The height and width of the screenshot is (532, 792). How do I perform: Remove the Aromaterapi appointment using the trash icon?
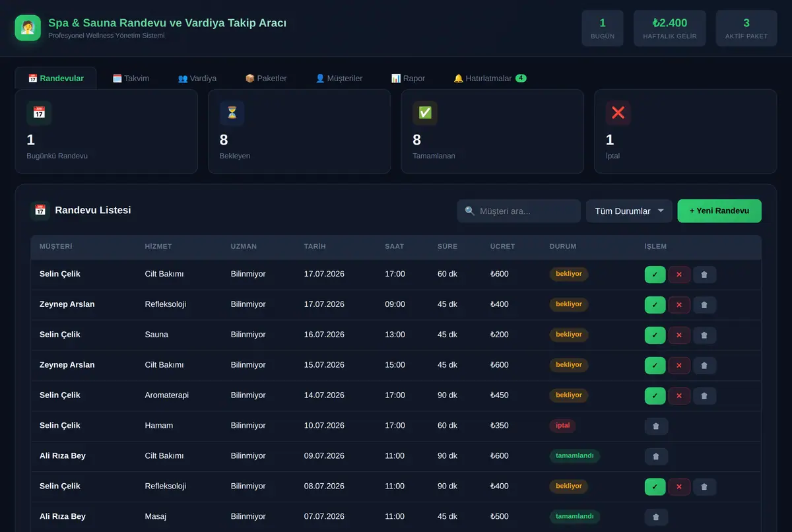[x=704, y=396]
